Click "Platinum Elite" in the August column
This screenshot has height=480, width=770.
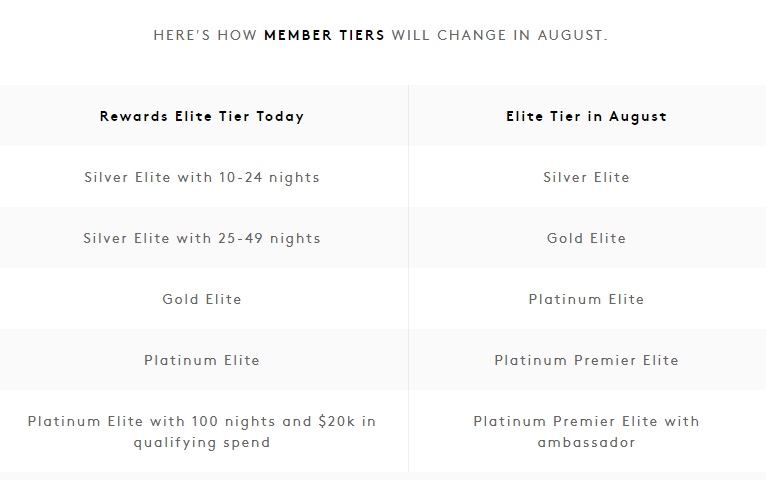586,299
